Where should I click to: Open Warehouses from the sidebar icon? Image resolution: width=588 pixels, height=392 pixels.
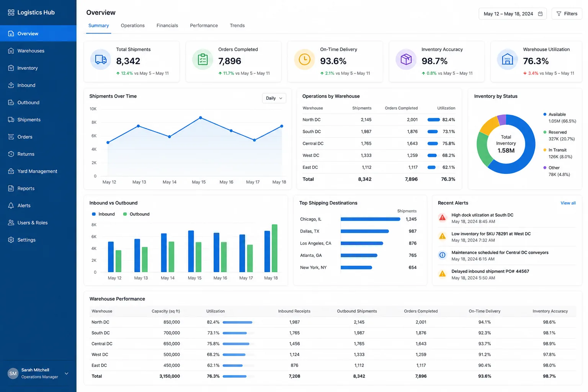11,51
